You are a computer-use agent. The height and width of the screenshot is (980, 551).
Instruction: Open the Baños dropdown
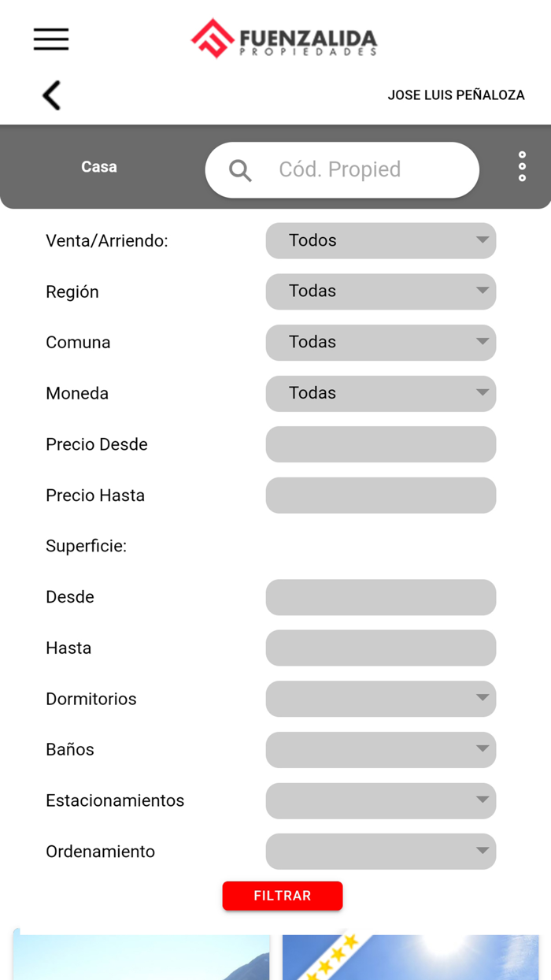click(481, 749)
